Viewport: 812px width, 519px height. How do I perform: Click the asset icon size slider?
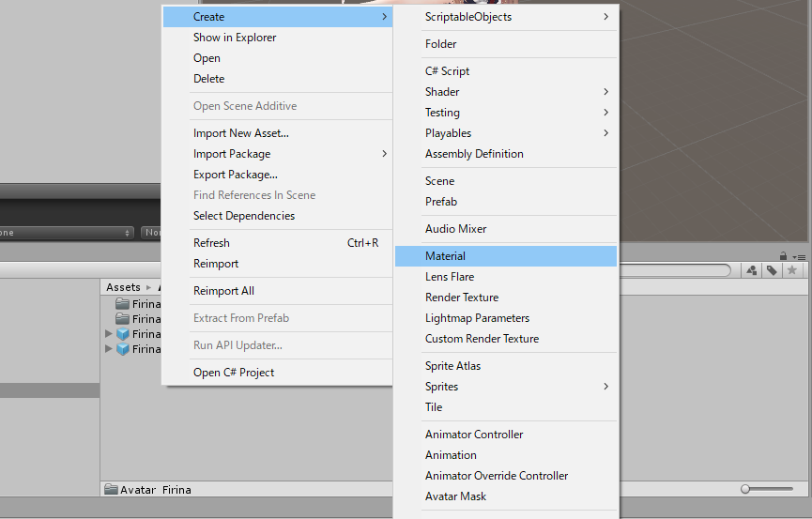768,489
